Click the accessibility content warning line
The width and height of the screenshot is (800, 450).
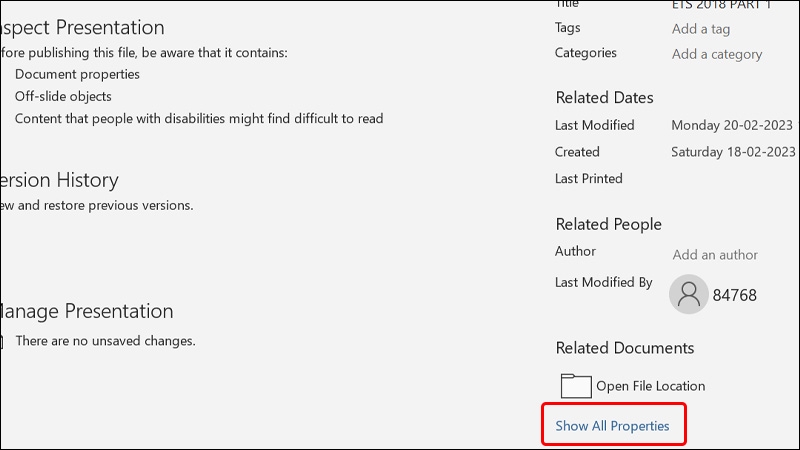(x=199, y=118)
